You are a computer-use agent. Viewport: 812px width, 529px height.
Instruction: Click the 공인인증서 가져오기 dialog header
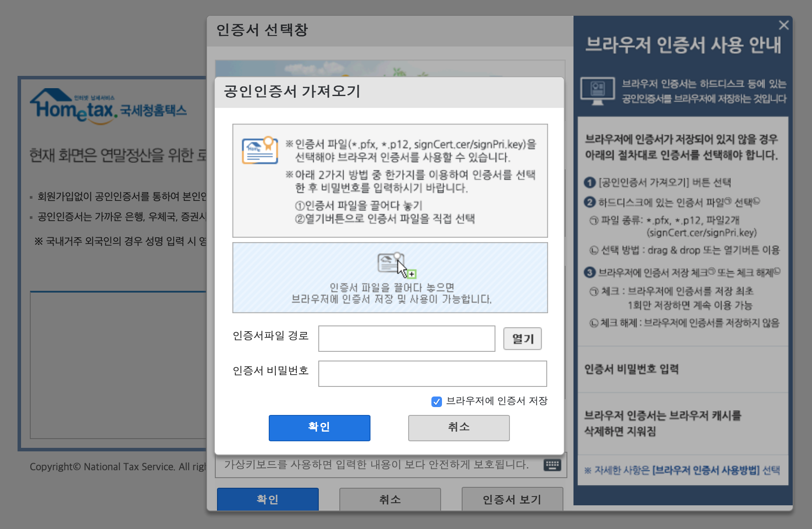click(291, 92)
